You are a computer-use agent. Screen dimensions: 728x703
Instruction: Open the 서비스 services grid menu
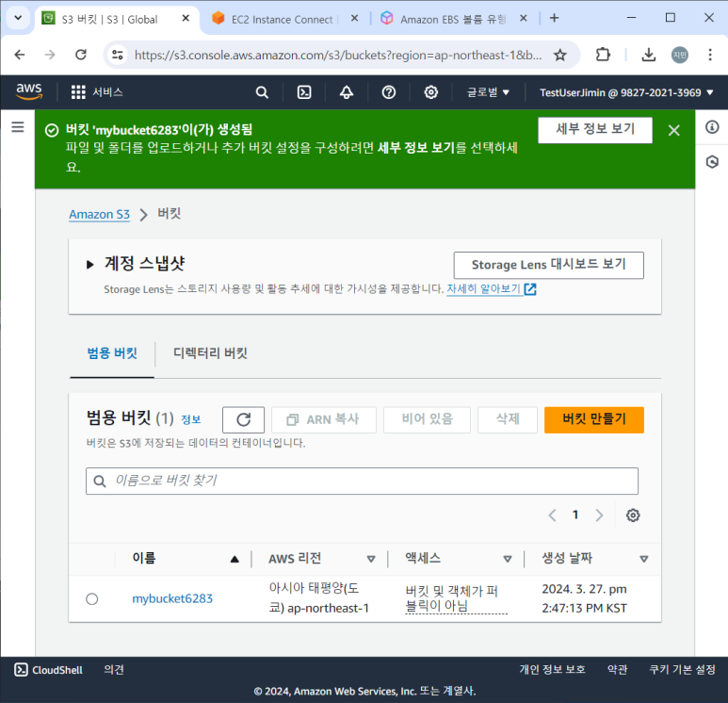(x=97, y=92)
